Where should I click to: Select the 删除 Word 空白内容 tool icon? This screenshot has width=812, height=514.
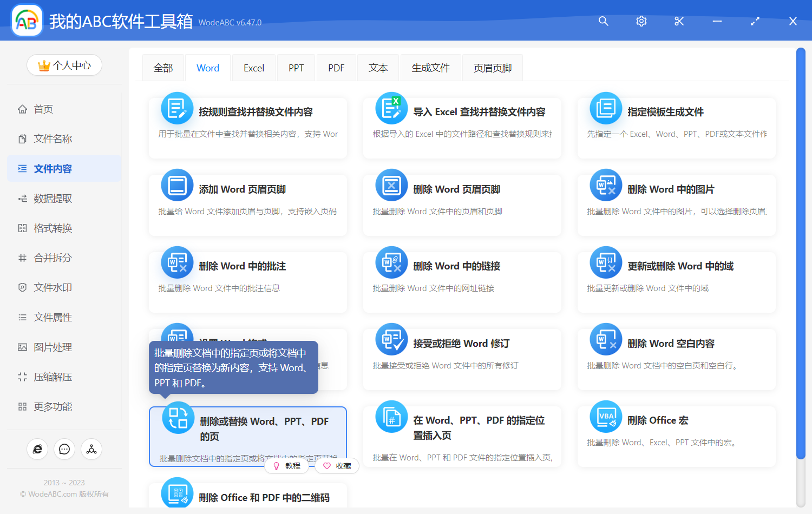[x=605, y=340]
